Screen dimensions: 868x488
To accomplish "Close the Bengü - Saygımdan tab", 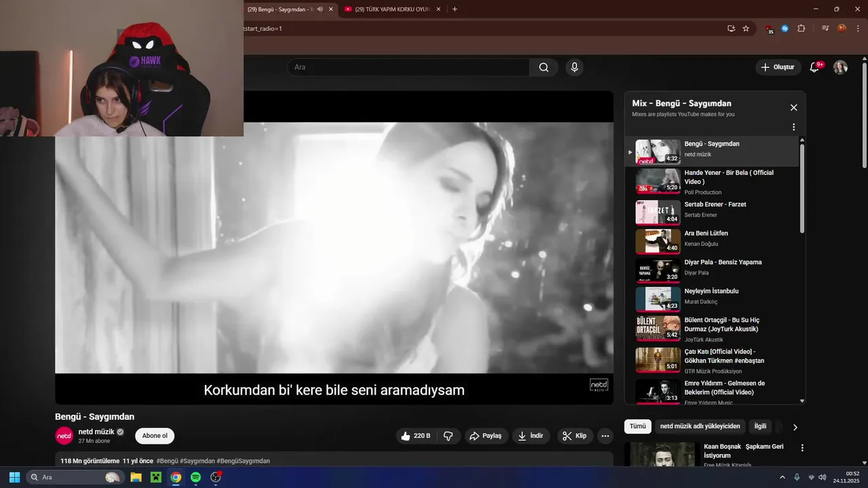I will (x=331, y=9).
